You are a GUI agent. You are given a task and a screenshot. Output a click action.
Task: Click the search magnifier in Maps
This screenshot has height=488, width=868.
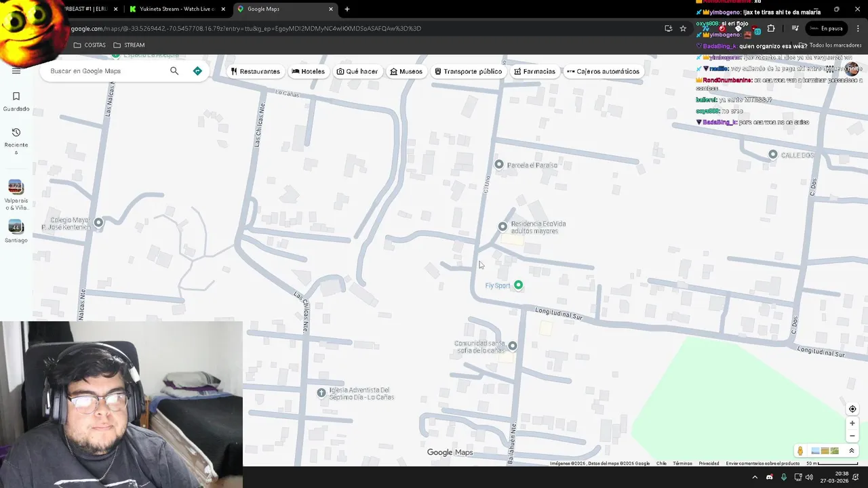pos(174,71)
